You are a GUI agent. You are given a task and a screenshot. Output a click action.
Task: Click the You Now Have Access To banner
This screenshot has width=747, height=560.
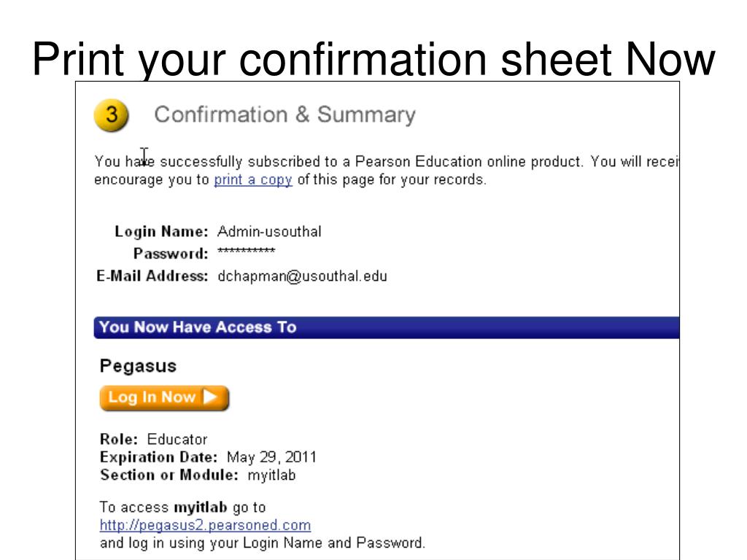[x=387, y=327]
